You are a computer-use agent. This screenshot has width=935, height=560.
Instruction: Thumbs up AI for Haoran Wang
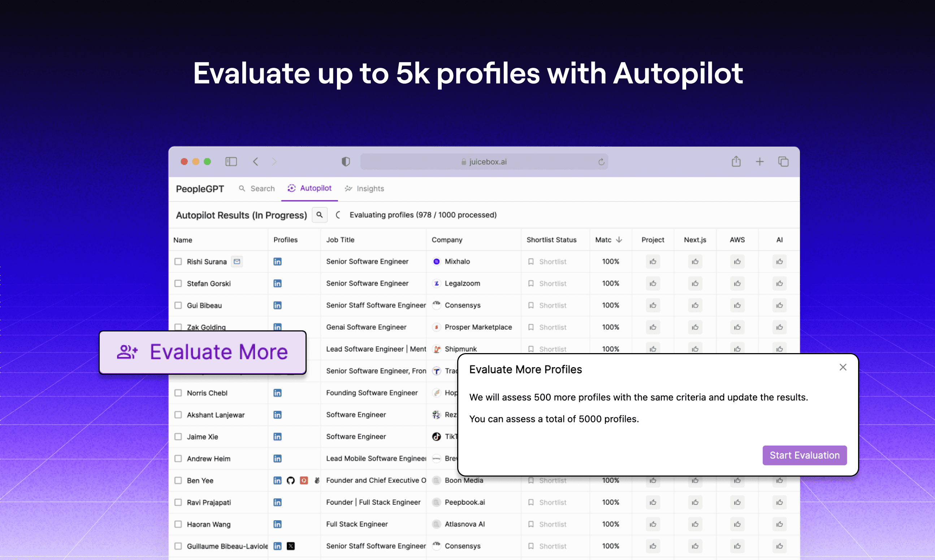point(779,524)
